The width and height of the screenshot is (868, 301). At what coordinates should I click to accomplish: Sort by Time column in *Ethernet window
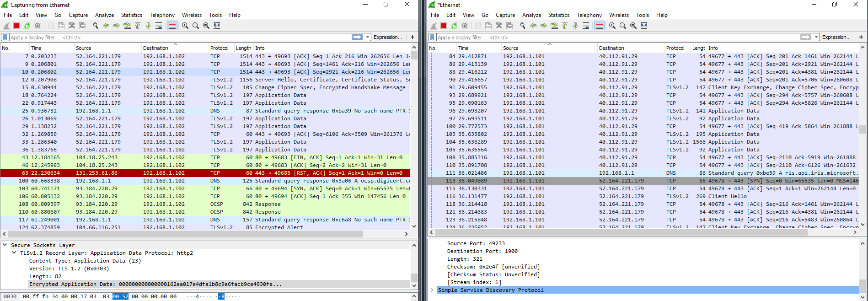tap(479, 48)
